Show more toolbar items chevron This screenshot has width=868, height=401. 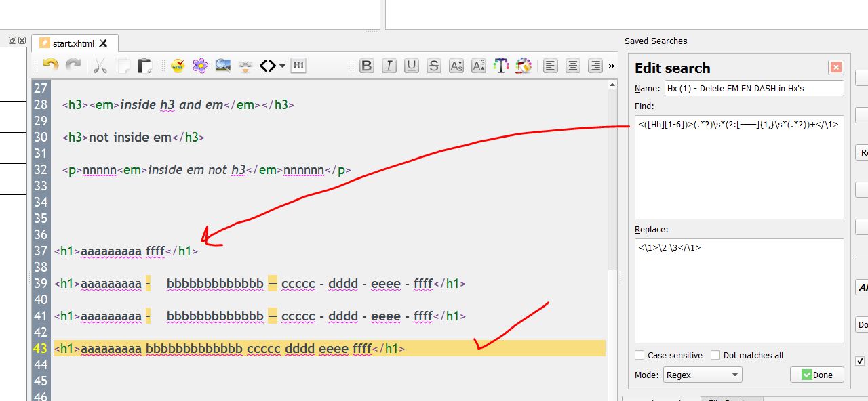point(612,66)
